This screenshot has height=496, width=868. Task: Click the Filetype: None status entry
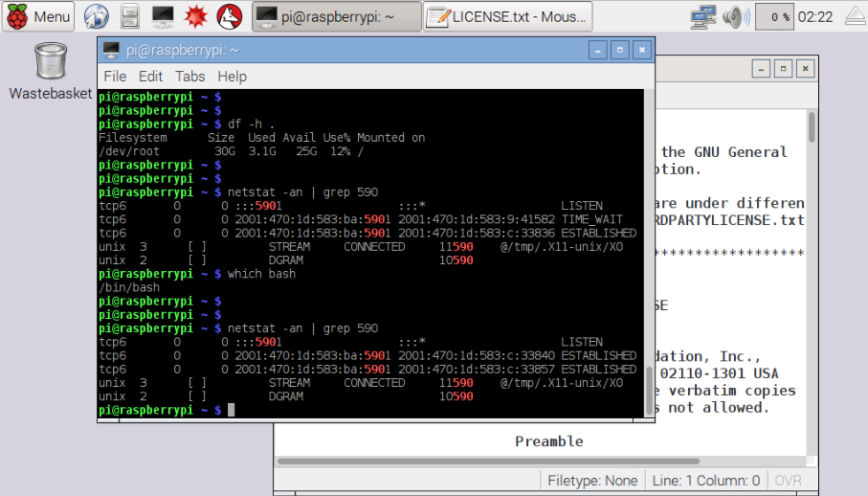click(x=592, y=481)
